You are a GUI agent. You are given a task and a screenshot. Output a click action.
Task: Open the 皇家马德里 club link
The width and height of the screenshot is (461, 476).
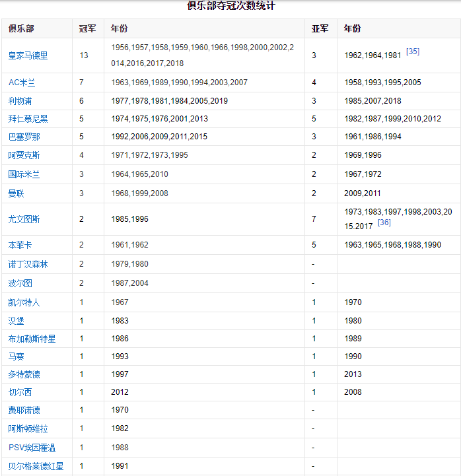[28, 55]
